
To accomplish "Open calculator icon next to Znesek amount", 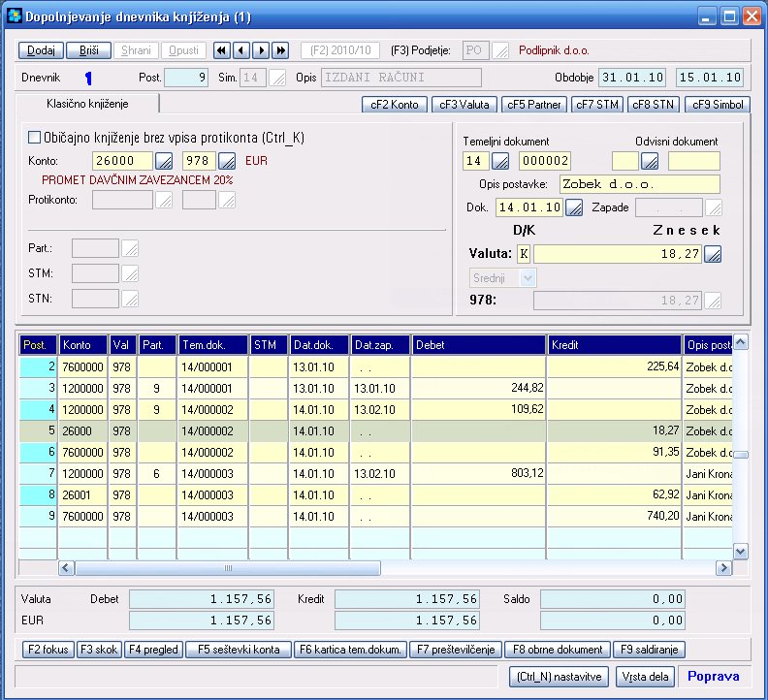I will click(713, 254).
